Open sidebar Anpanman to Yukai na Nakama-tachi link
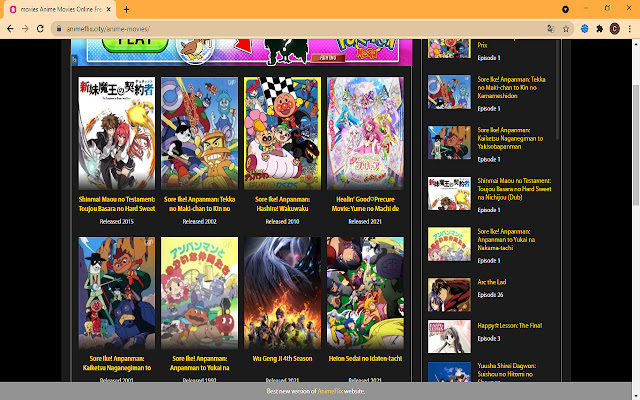The image size is (640, 400). pyautogui.click(x=506, y=239)
